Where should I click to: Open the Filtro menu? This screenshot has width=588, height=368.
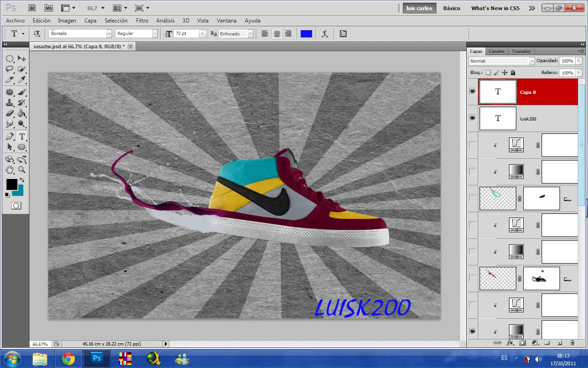142,21
